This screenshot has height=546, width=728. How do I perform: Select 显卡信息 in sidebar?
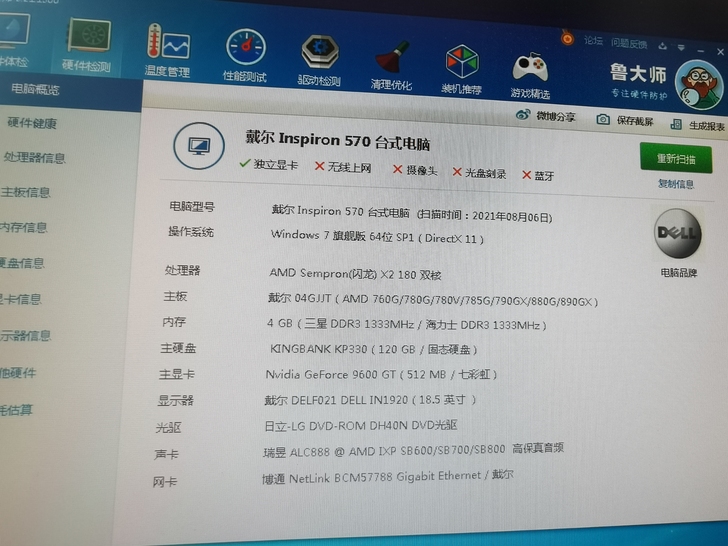pyautogui.click(x=20, y=299)
